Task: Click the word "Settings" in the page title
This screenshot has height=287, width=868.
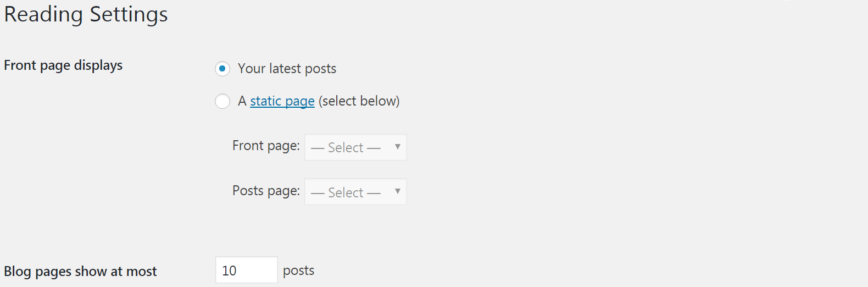Action: [x=129, y=14]
